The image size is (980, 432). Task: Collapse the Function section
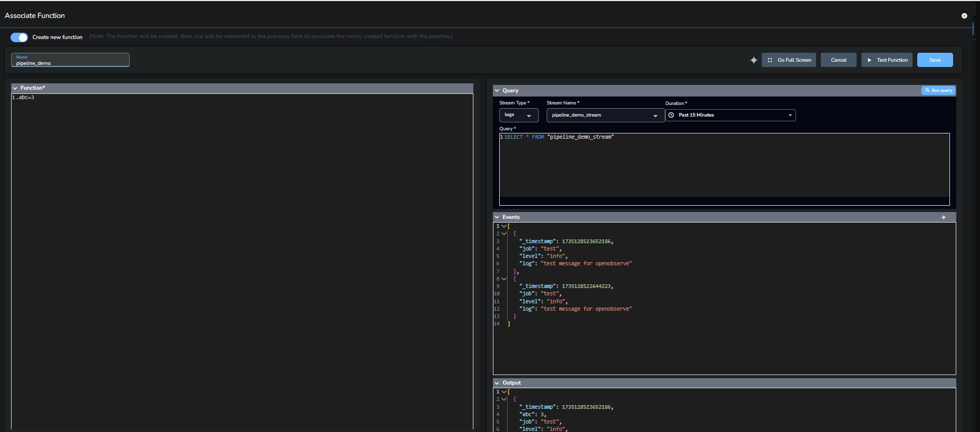(x=15, y=88)
